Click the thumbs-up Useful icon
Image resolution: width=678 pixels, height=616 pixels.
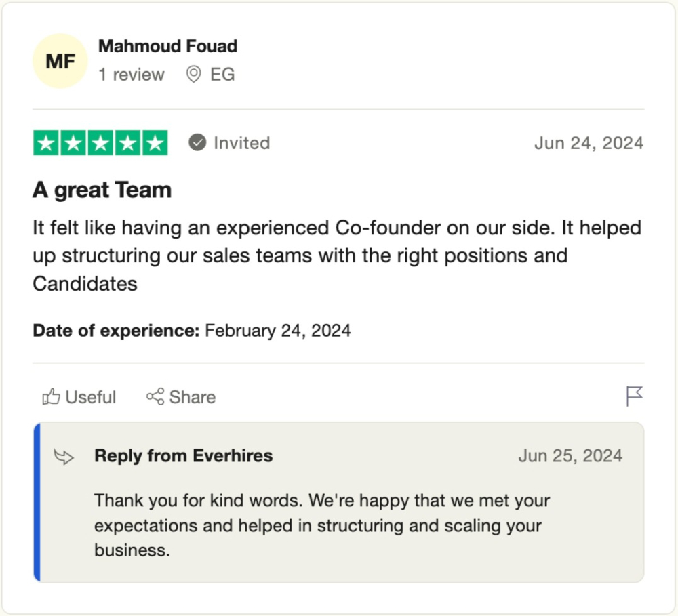pyautogui.click(x=51, y=397)
